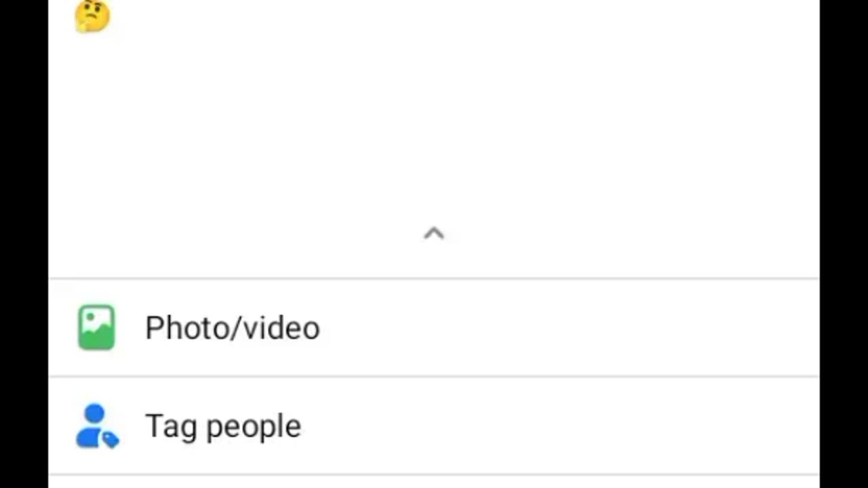Viewport: 868px width, 488px height.
Task: Click the green Photo/video icon
Action: [96, 327]
